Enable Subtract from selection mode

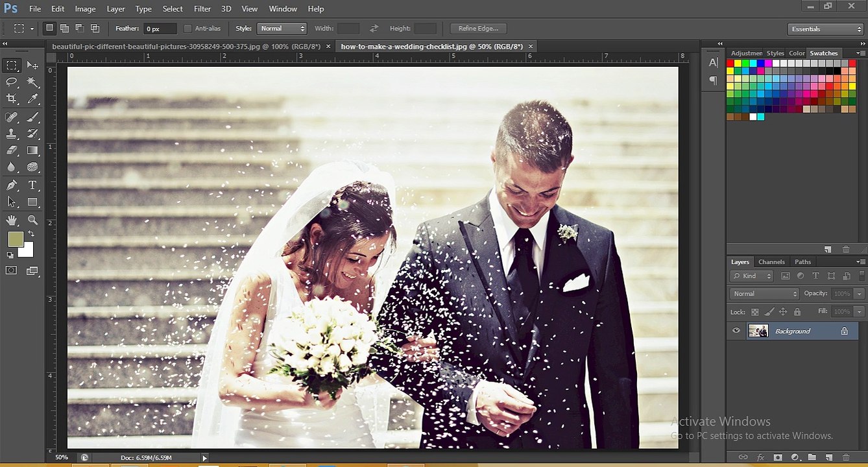79,28
